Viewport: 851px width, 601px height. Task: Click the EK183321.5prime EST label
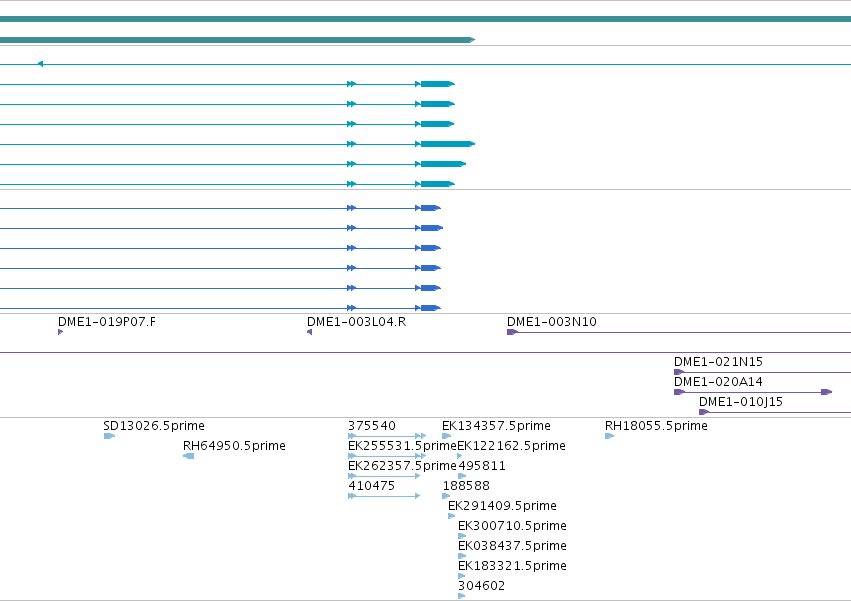pyautogui.click(x=512, y=566)
